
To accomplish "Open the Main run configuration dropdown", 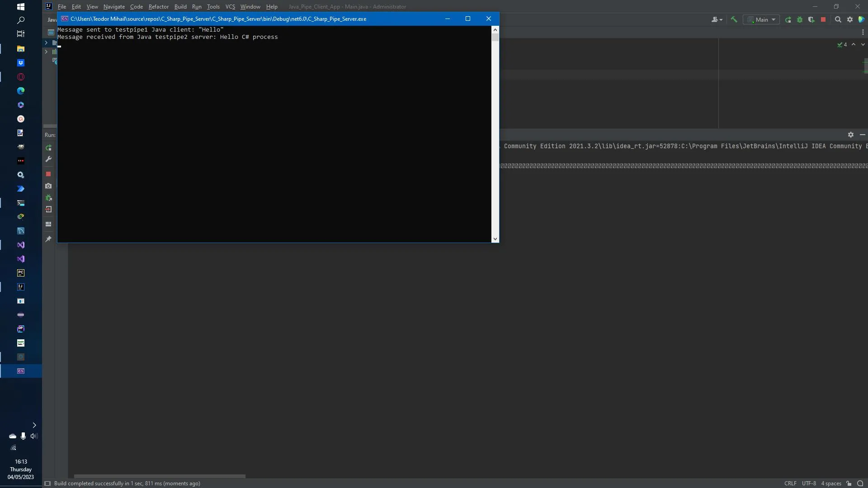I will [x=762, y=19].
